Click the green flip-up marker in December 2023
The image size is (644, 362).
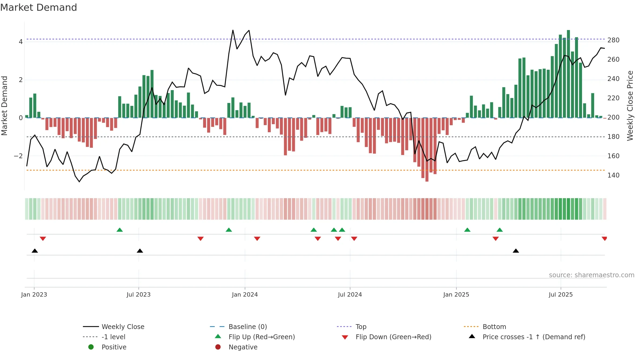(229, 230)
